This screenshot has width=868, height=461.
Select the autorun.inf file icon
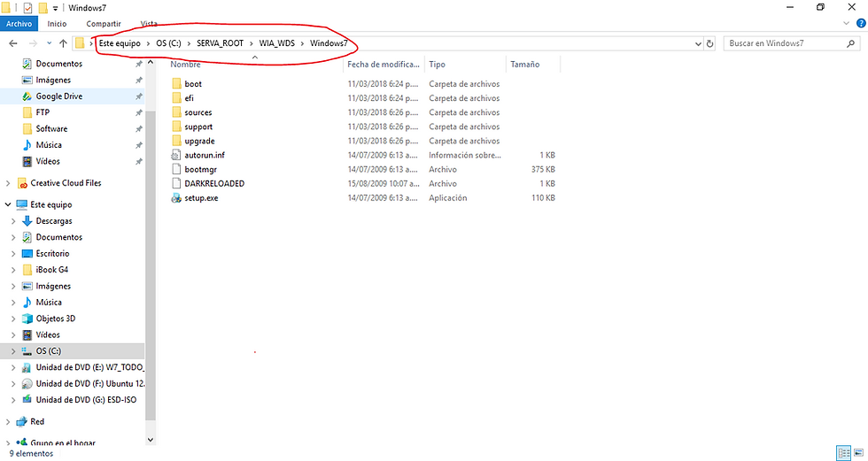176,155
